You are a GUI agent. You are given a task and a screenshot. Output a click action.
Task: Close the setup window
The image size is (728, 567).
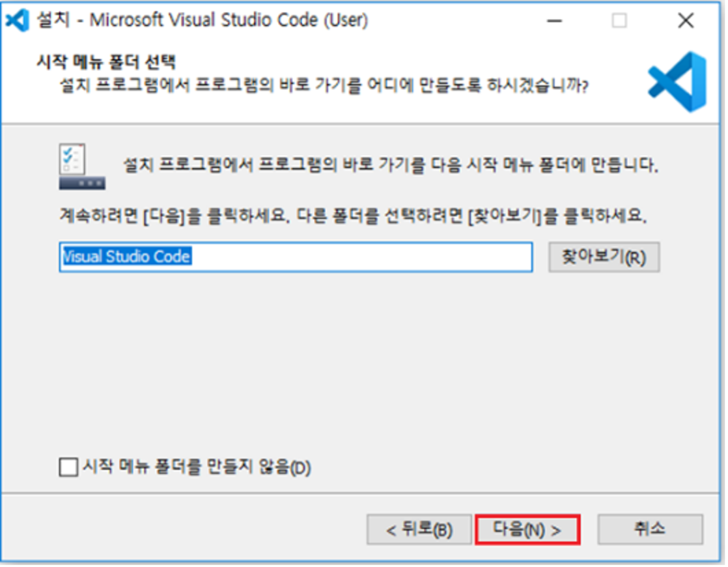686,20
